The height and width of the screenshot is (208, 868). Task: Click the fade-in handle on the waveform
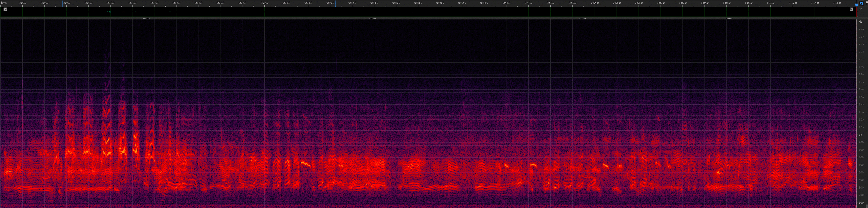click(5, 9)
